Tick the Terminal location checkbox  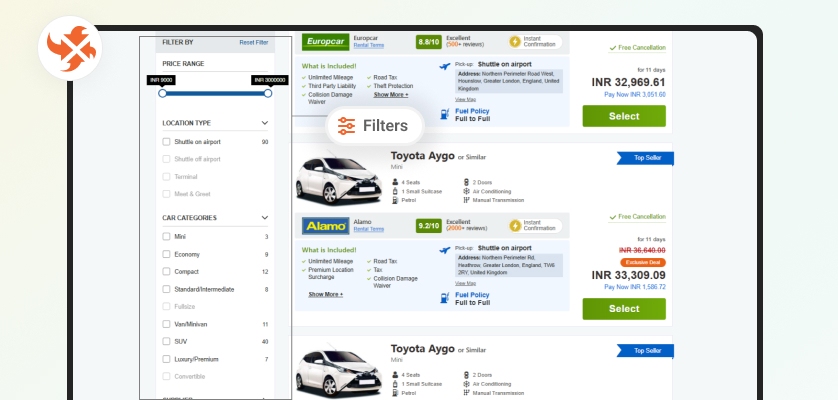[166, 176]
